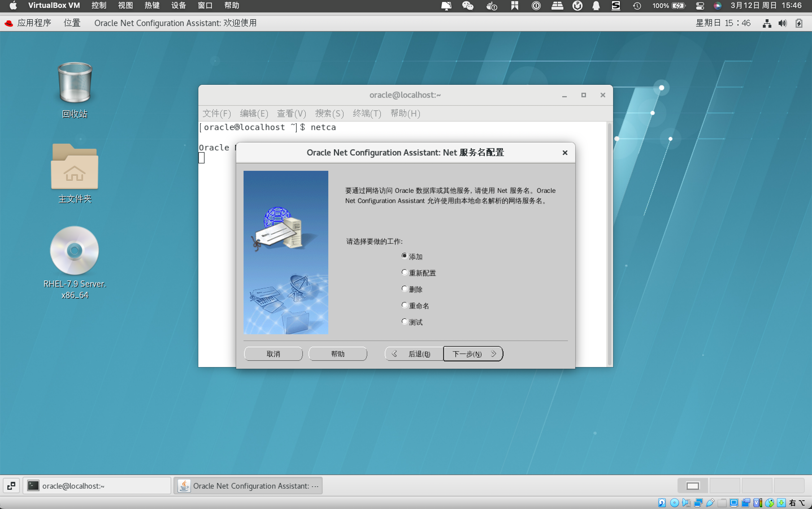Open terminal 查看(V) menu
The image size is (812, 509).
(x=291, y=113)
